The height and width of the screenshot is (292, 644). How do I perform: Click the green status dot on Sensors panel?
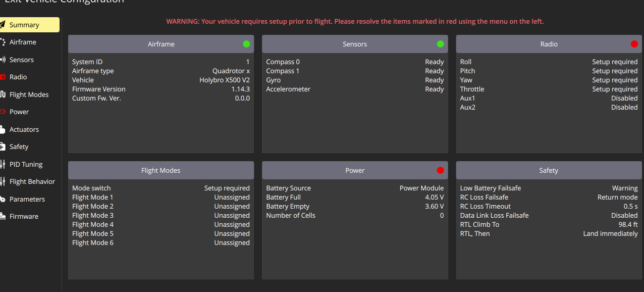[440, 44]
